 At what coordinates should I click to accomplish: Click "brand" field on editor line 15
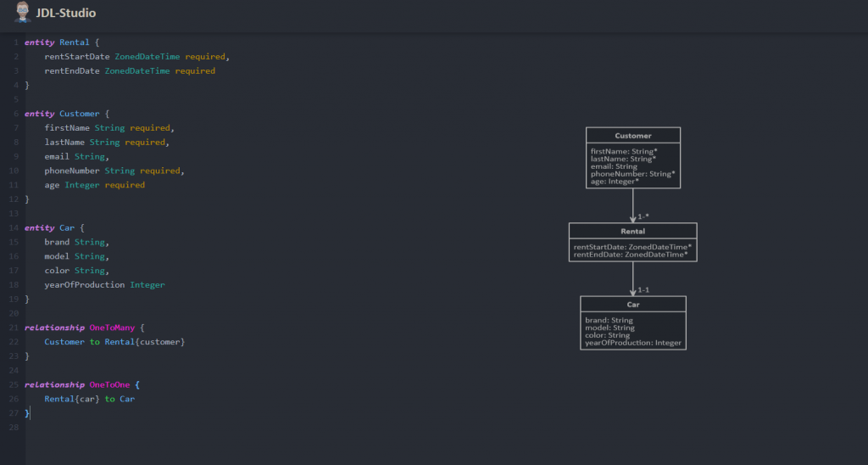[57, 242]
